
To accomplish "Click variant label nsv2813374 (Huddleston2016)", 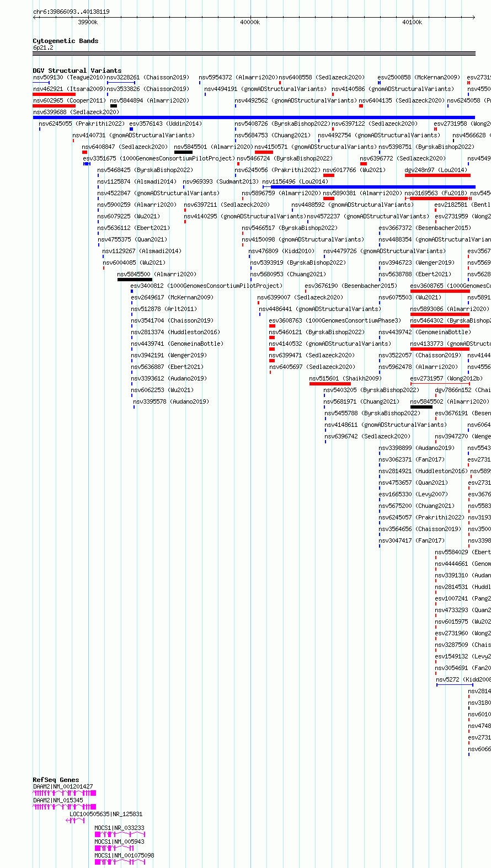I will (x=175, y=332).
